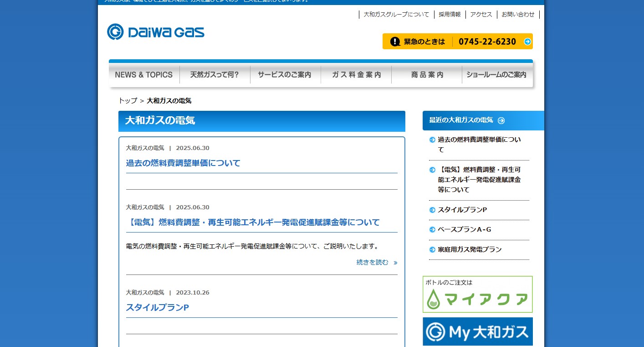
Task: Open the NEWS & TOPICS menu
Action: pyautogui.click(x=144, y=75)
